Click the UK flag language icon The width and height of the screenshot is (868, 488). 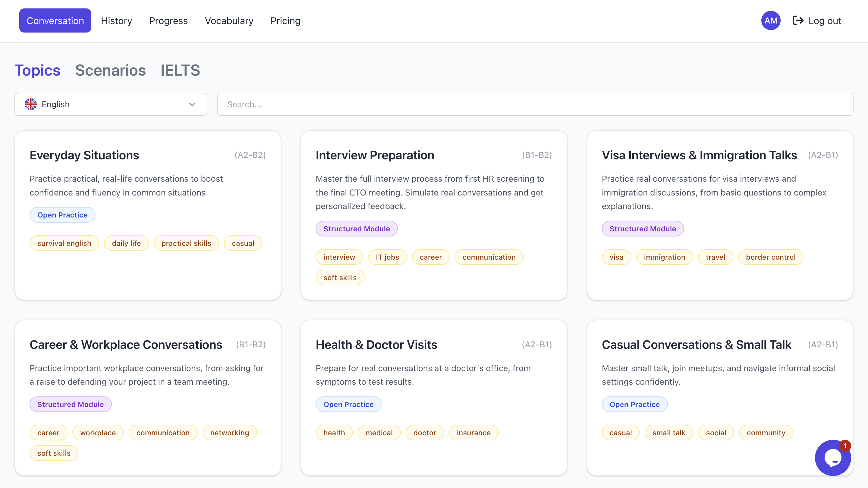pyautogui.click(x=31, y=104)
